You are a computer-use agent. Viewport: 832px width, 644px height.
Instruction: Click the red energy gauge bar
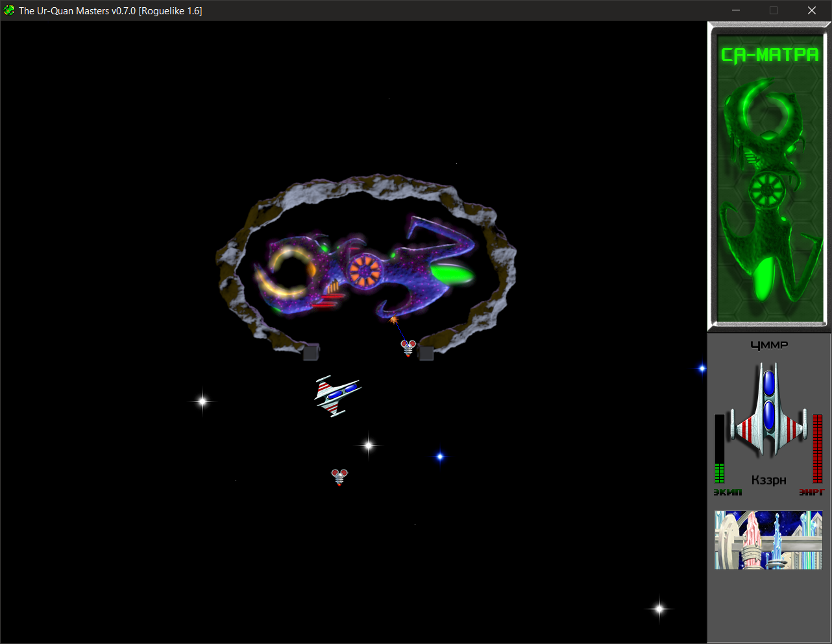click(x=818, y=449)
